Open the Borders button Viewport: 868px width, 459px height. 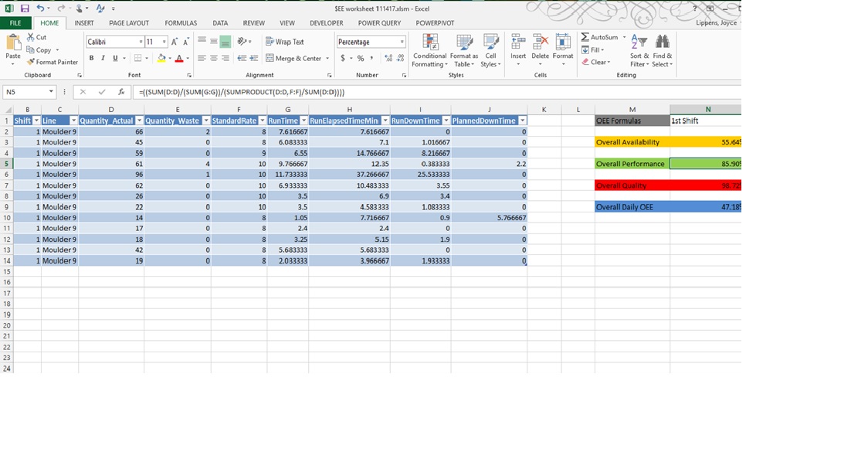click(137, 58)
